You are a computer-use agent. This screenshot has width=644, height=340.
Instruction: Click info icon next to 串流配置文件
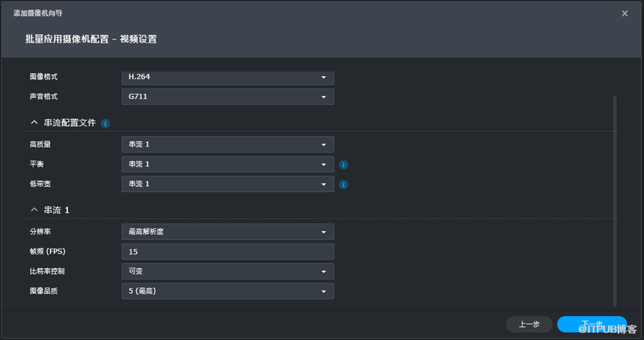(x=106, y=123)
